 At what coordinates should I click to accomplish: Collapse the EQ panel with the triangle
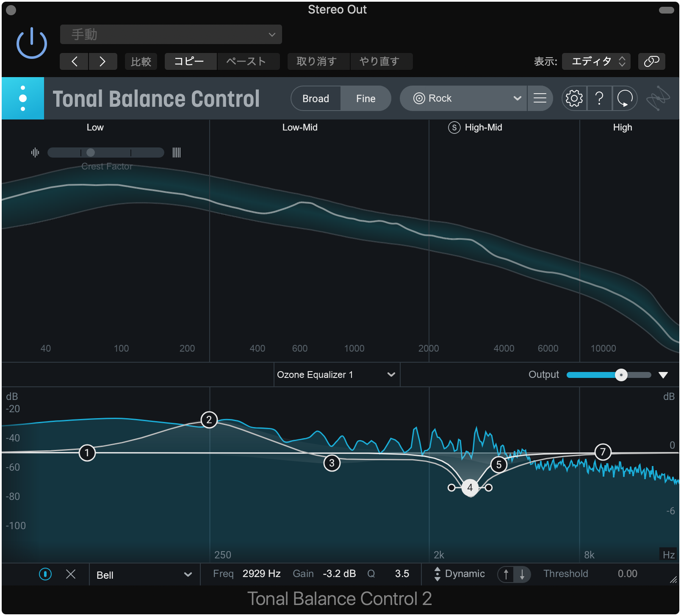click(x=663, y=375)
